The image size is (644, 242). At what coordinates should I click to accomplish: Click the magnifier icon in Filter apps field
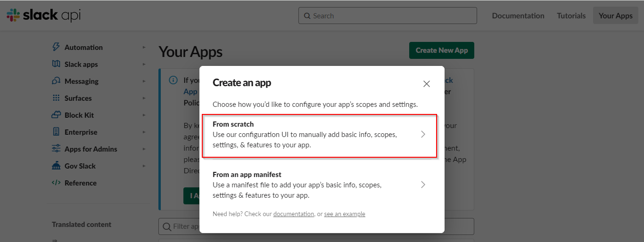tap(167, 226)
